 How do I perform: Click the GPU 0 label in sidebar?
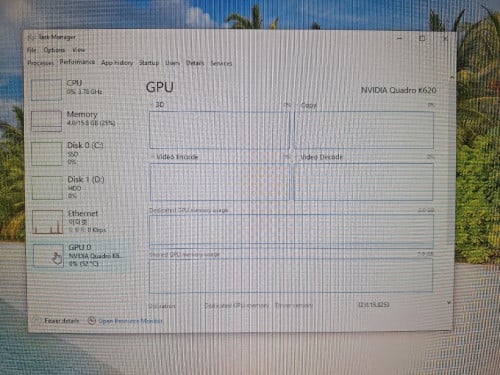point(80,247)
